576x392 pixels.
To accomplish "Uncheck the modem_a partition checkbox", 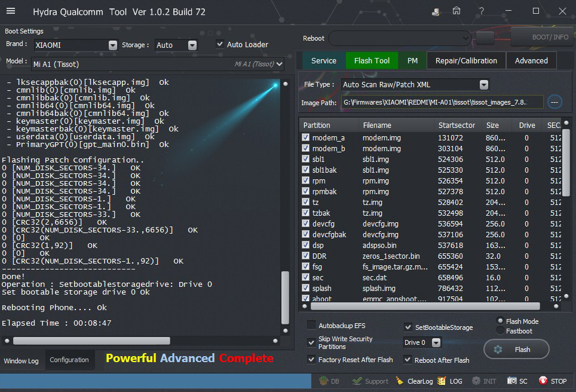I will coord(306,137).
